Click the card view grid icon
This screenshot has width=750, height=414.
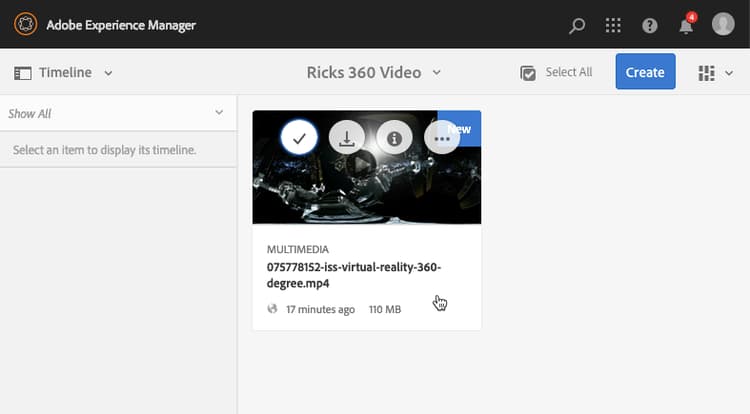point(706,73)
